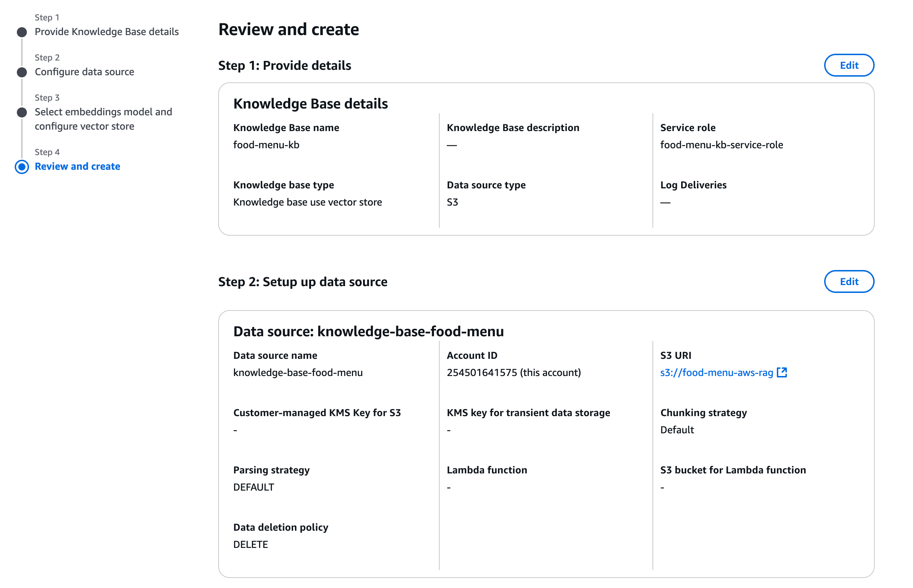Open the s3://food-menu-aws-rag link
The image size is (913, 588).
716,373
